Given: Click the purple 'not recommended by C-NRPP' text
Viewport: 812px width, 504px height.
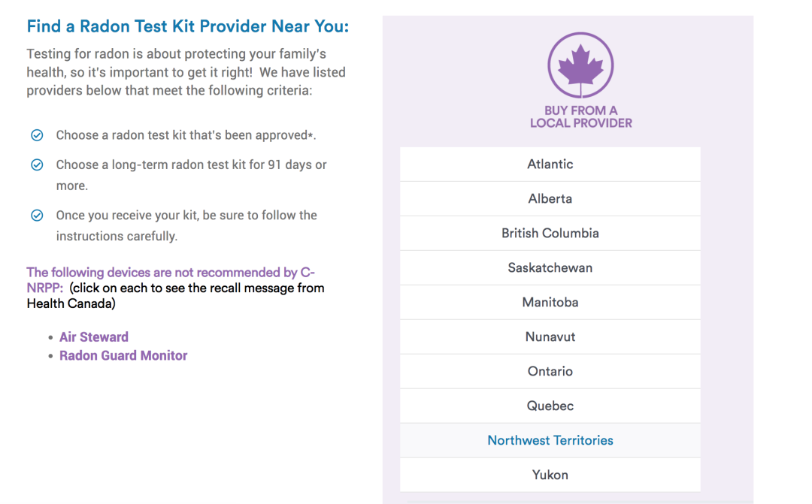Looking at the screenshot, I should (171, 279).
